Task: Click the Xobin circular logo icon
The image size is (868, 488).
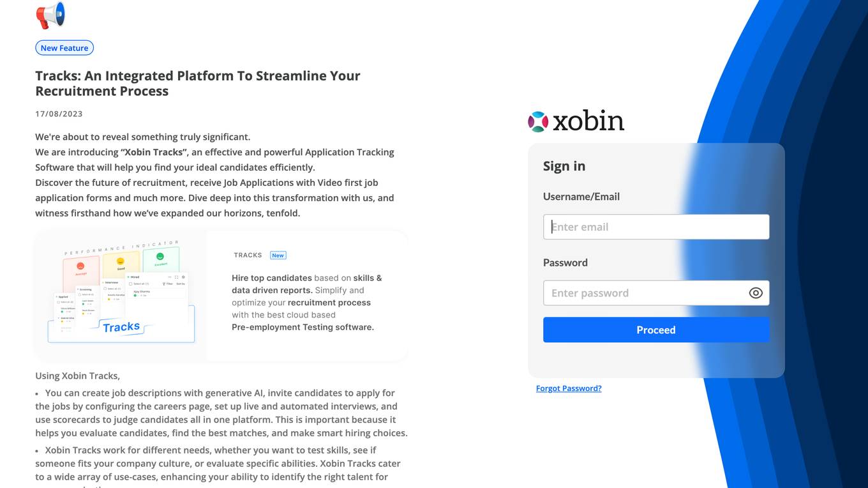Action: [538, 121]
